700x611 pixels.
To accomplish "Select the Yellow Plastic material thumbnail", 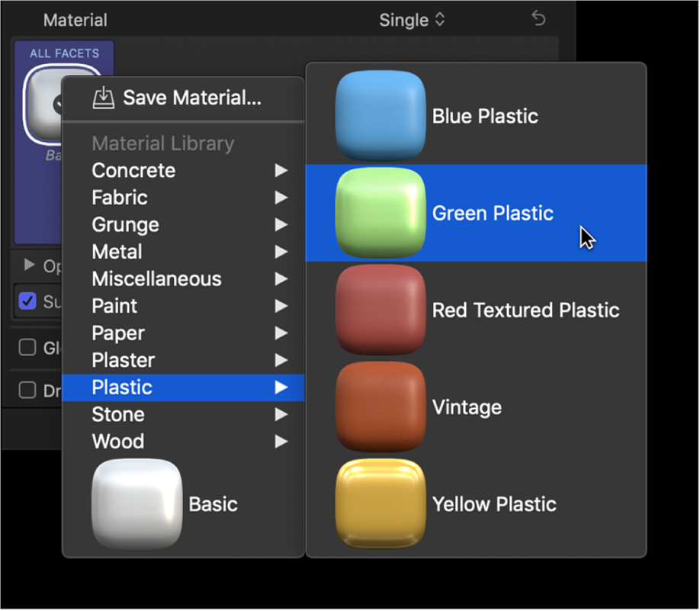I will pos(380,503).
